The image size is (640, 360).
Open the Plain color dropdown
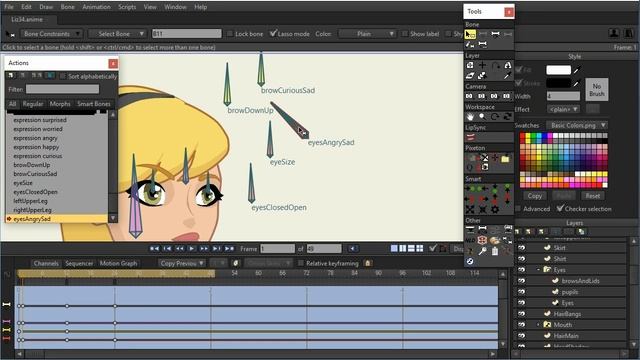tap(367, 34)
